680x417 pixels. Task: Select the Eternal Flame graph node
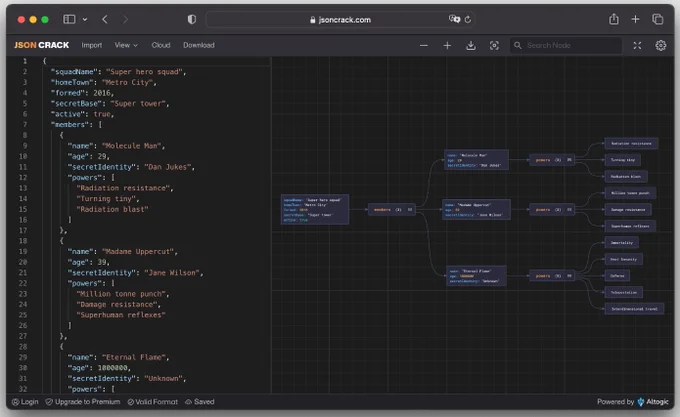click(x=476, y=276)
